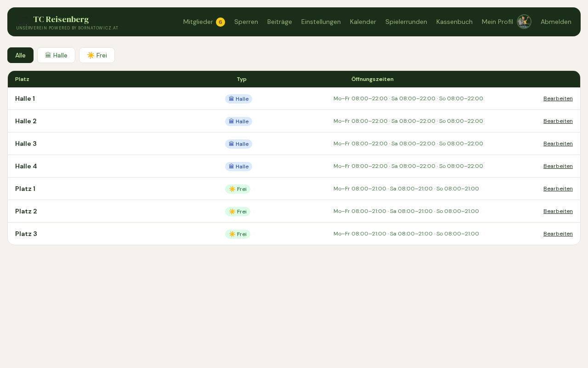Click the profile avatar picture
The width and height of the screenshot is (588, 368).
pyautogui.click(x=524, y=22)
